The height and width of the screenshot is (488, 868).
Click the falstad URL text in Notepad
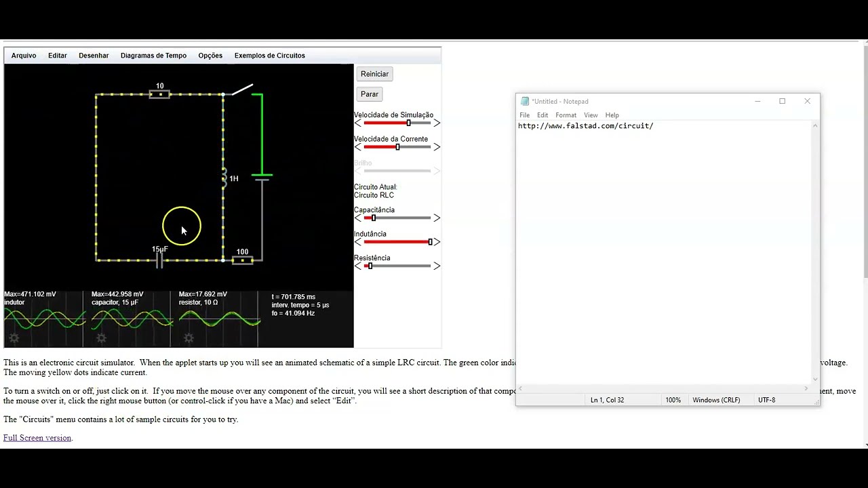click(x=586, y=126)
